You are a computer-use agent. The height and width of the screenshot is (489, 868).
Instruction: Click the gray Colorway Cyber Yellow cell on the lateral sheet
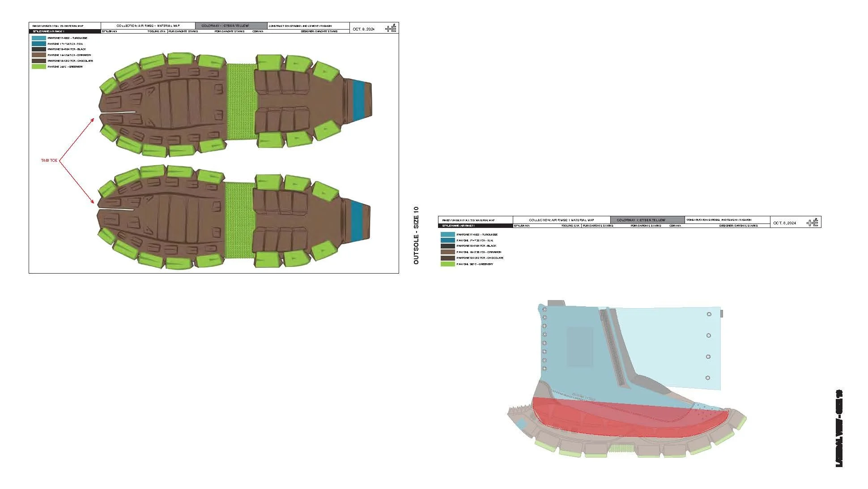point(647,220)
